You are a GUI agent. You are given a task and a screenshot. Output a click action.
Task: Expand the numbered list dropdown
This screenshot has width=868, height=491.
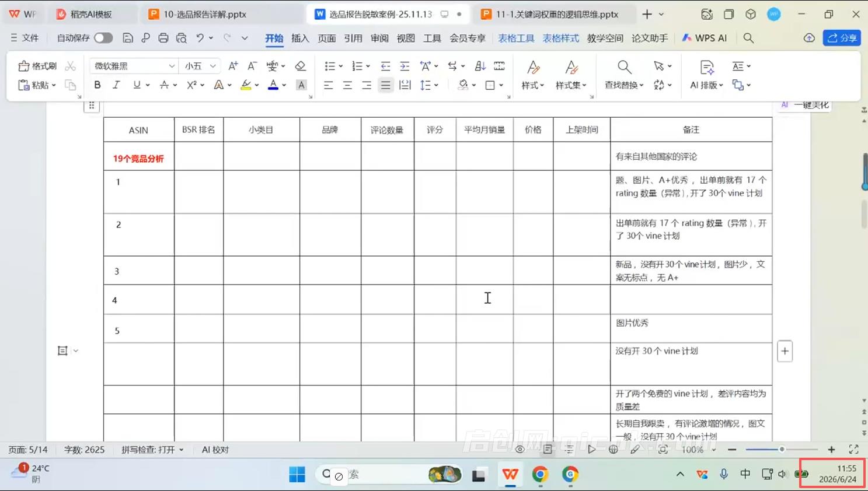pyautogui.click(x=368, y=66)
